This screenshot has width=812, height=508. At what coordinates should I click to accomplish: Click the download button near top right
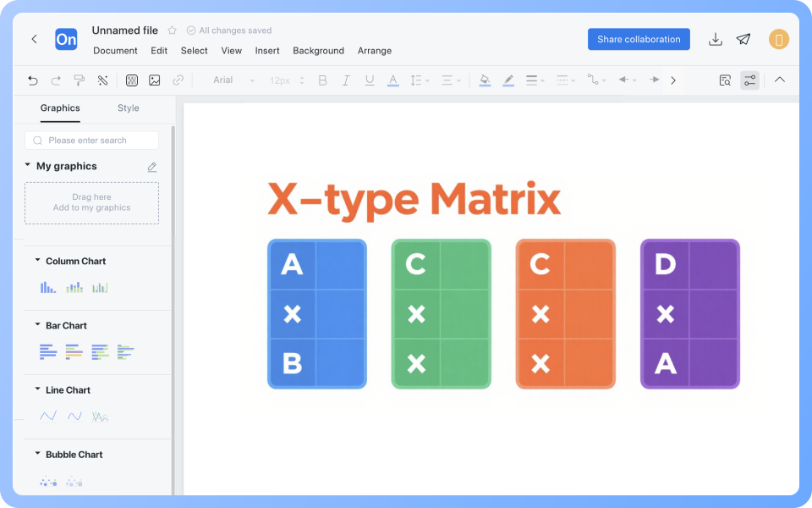click(x=716, y=39)
